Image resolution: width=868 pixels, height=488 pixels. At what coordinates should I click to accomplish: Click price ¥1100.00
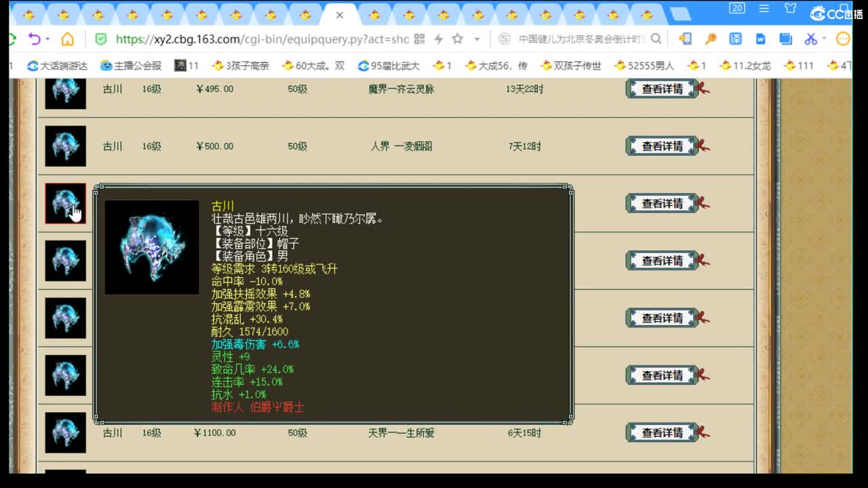coord(214,432)
